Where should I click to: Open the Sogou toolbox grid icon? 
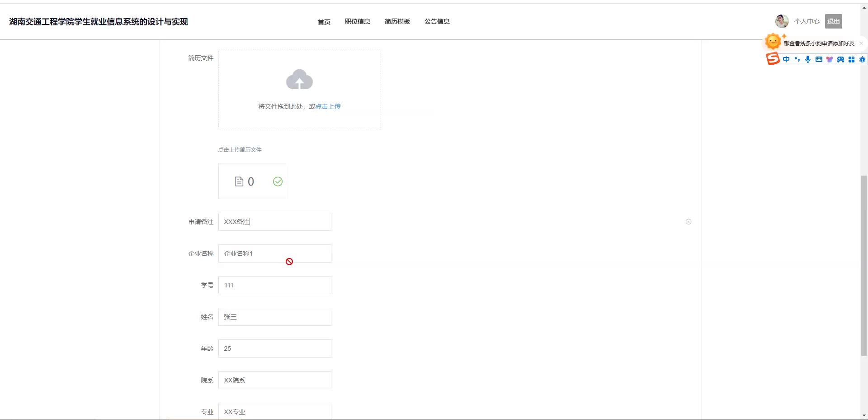click(851, 59)
